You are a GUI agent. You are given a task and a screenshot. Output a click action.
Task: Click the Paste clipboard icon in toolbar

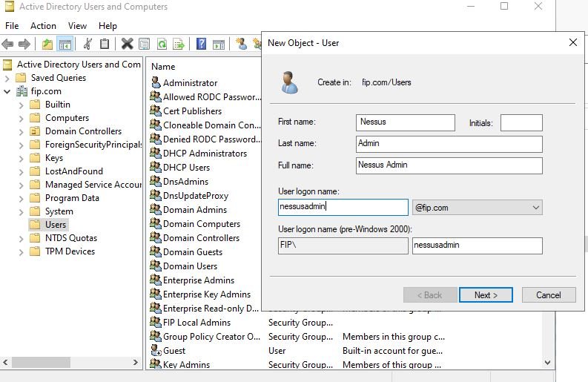pyautogui.click(x=105, y=45)
